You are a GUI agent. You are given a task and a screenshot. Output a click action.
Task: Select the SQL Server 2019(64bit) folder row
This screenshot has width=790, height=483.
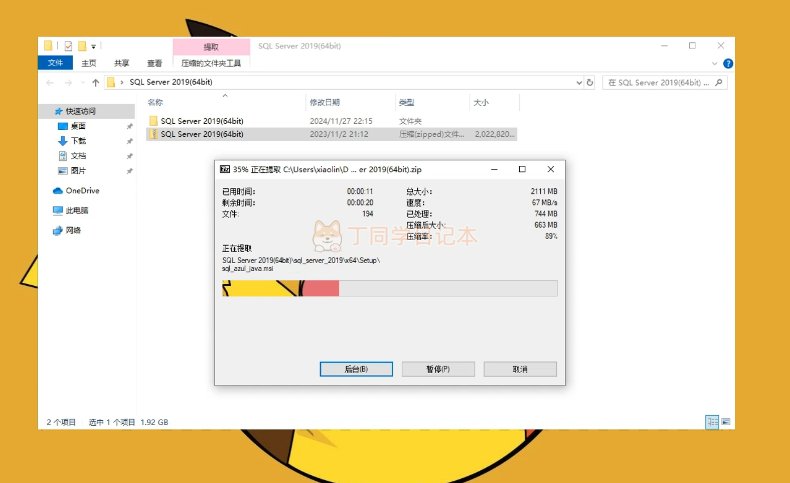pyautogui.click(x=332, y=121)
